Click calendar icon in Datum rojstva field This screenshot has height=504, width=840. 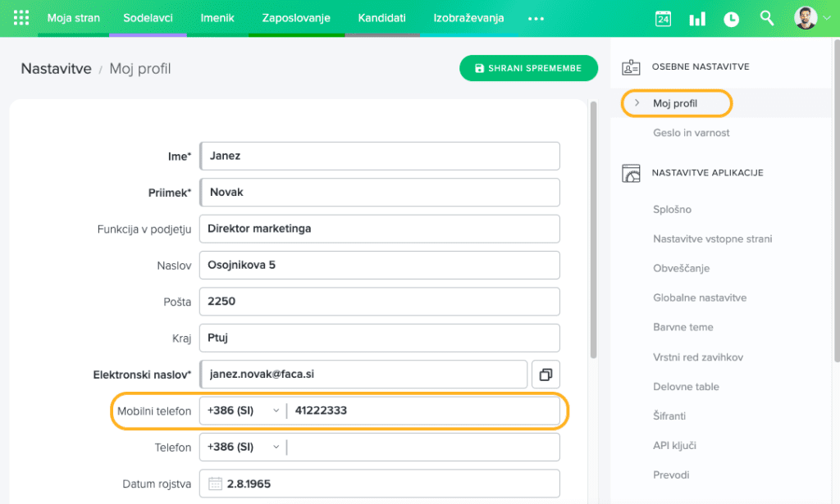tap(215, 484)
